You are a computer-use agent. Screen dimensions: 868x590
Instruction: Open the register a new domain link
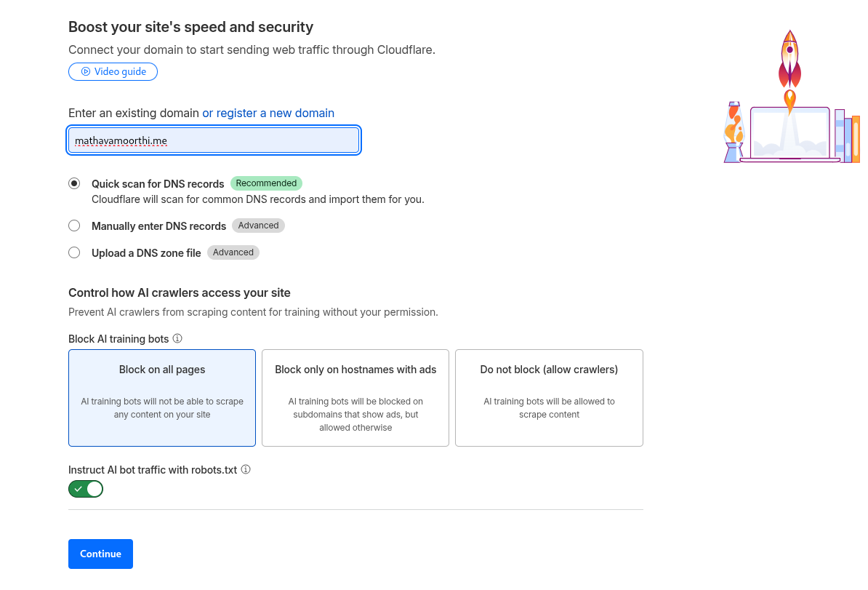[268, 113]
